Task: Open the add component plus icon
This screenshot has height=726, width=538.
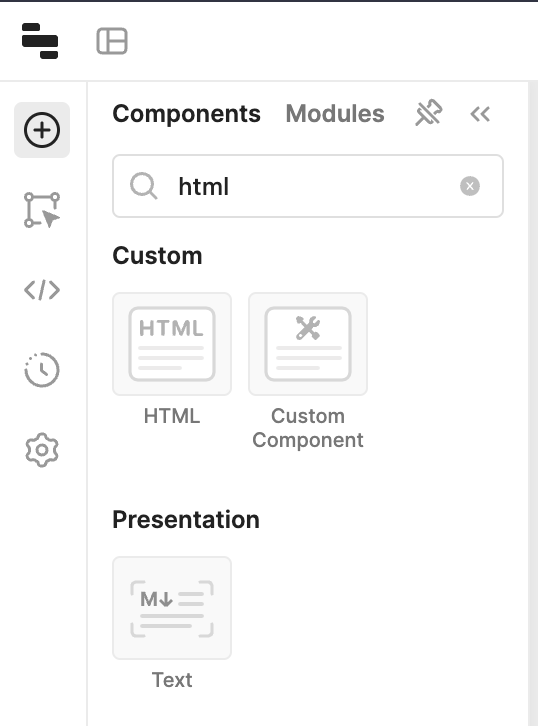Action: click(42, 130)
